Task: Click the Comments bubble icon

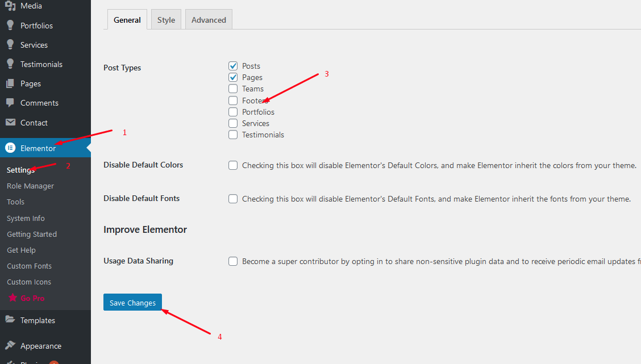Action: (10, 103)
